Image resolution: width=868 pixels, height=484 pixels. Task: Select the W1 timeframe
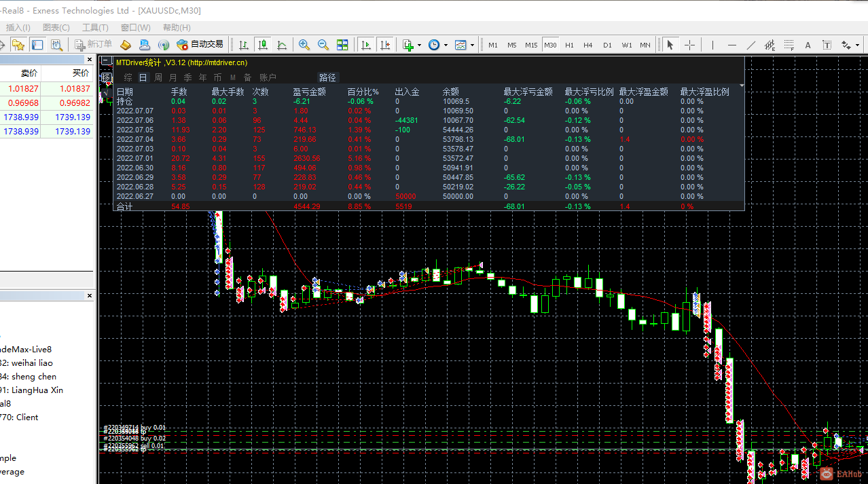pyautogui.click(x=626, y=45)
